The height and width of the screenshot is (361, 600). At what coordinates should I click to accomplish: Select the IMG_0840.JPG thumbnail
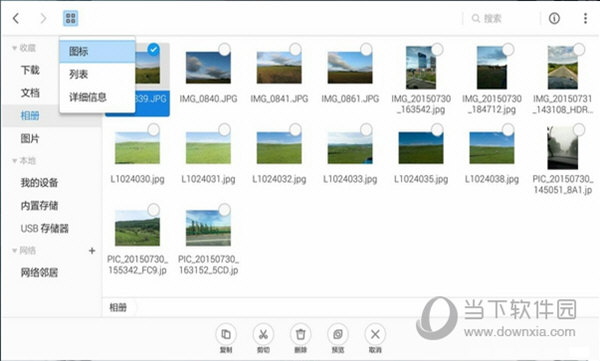[208, 68]
